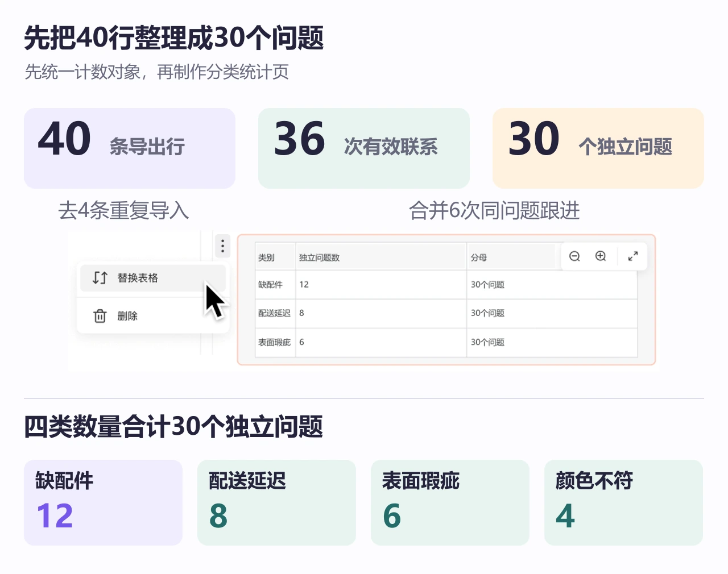
Task: Click the 表面瑕疵 6 summary card
Action: pos(450,502)
